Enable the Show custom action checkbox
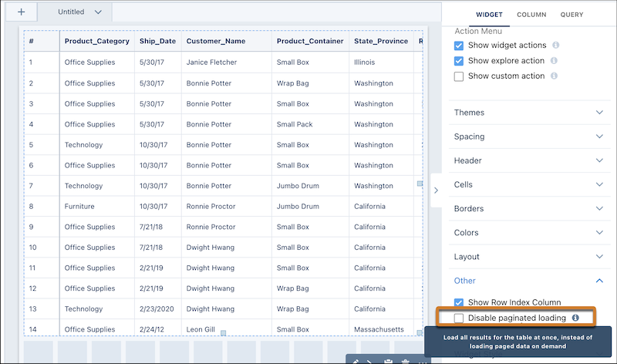The width and height of the screenshot is (617, 364). tap(459, 76)
